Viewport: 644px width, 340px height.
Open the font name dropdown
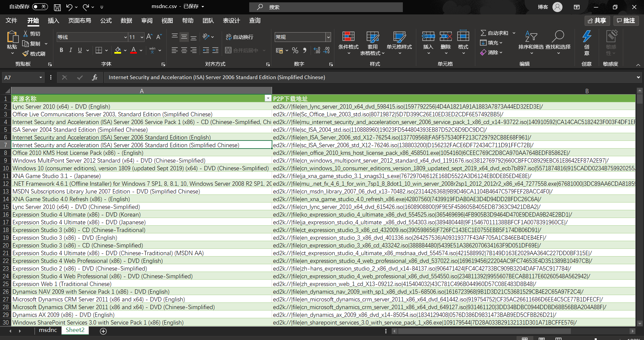click(125, 37)
